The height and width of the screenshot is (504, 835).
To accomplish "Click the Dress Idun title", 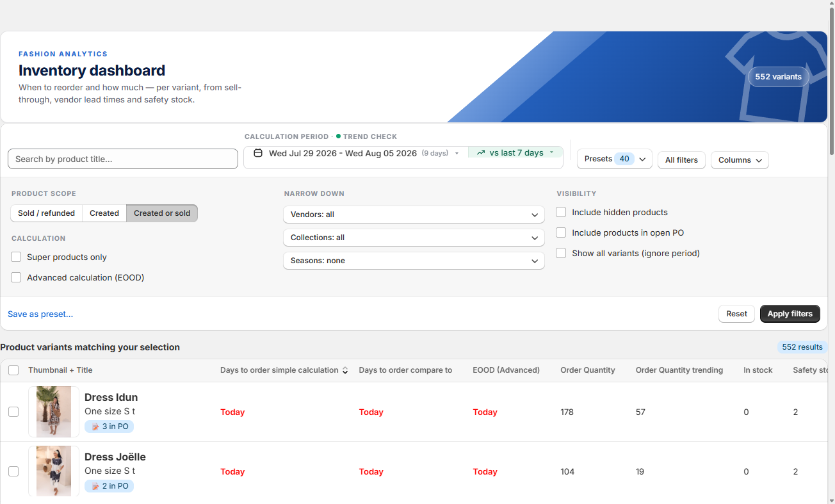I will click(x=111, y=398).
